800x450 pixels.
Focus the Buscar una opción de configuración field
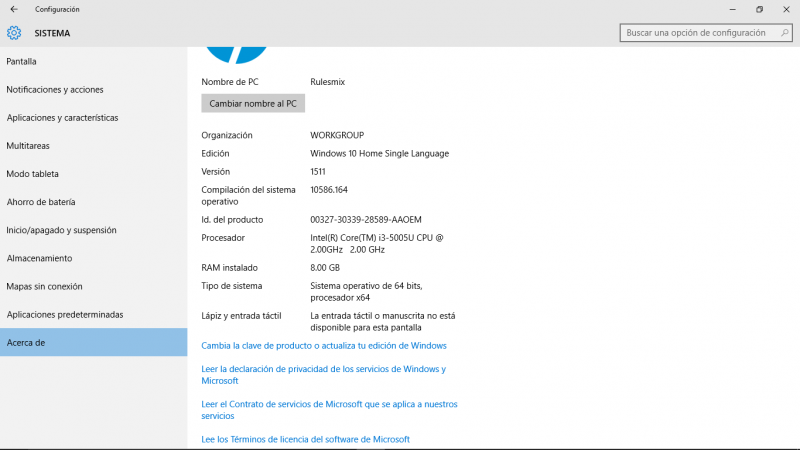point(706,33)
